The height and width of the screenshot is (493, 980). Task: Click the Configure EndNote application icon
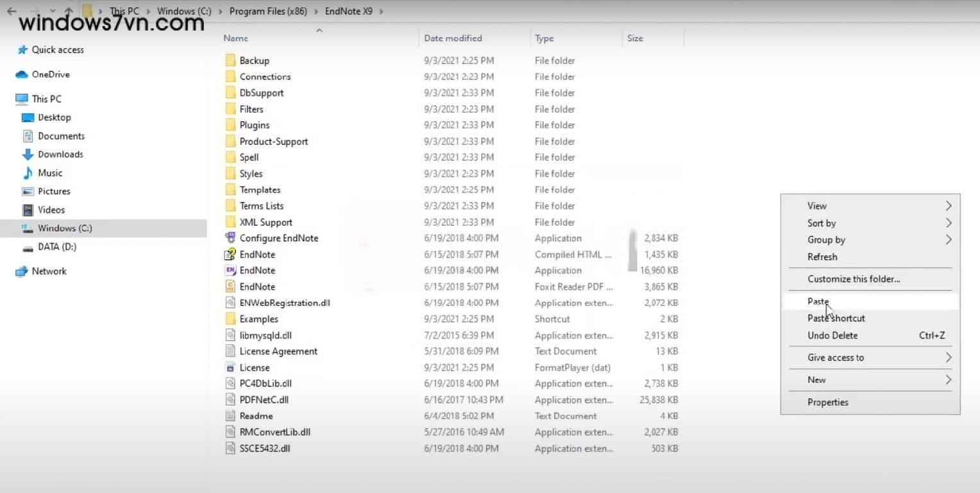[x=230, y=238]
